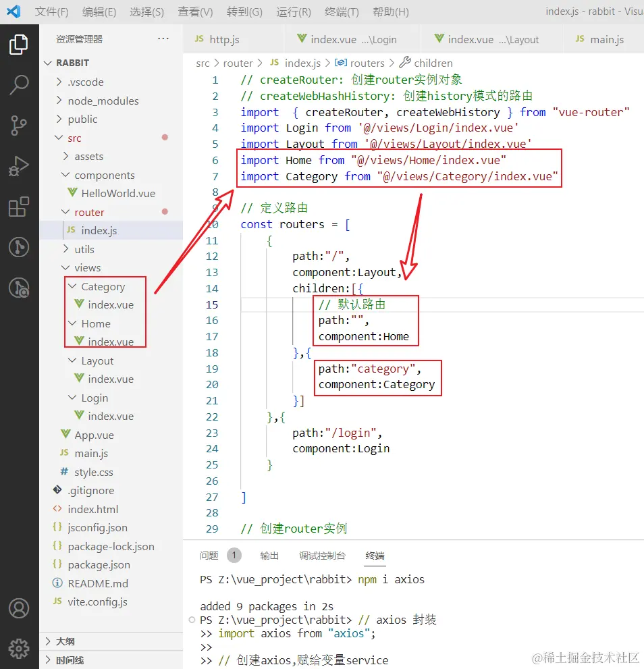The image size is (644, 669).
Task: Open the Explorer view in activity bar
Action: 19,45
